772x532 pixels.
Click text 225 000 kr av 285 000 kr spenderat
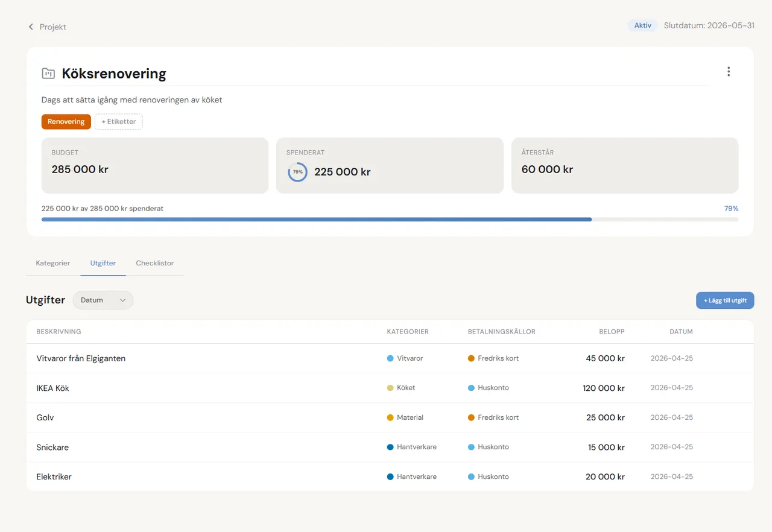(x=103, y=209)
